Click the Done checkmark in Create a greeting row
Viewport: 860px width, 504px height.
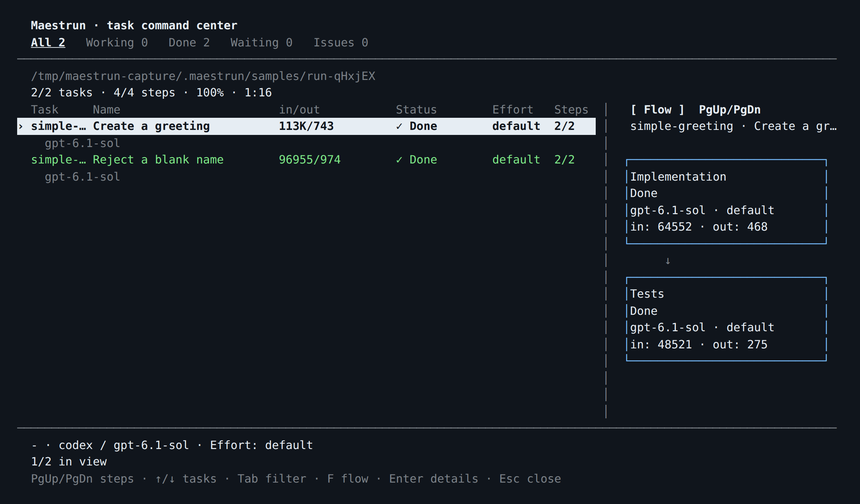(399, 126)
